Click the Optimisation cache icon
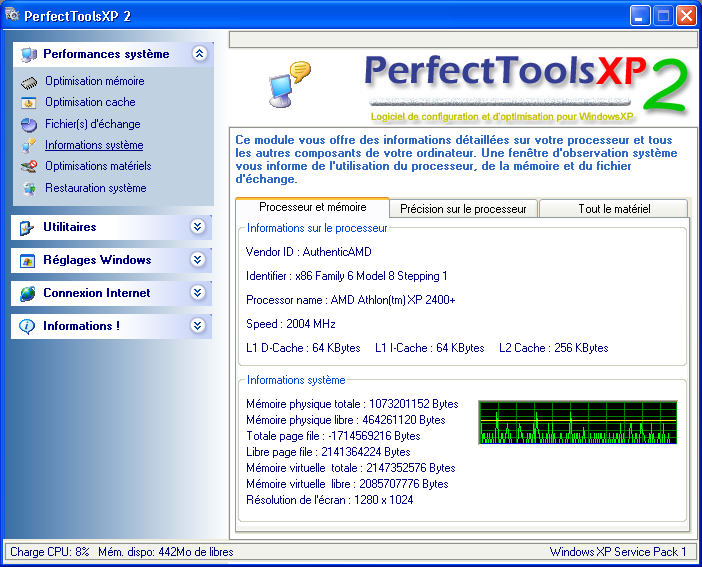Image resolution: width=702 pixels, height=567 pixels. [29, 103]
